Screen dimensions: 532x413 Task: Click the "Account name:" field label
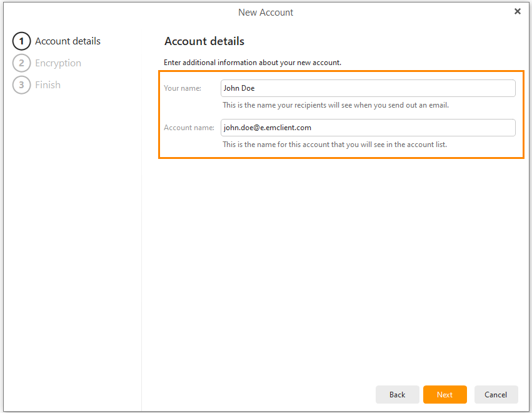coord(189,128)
